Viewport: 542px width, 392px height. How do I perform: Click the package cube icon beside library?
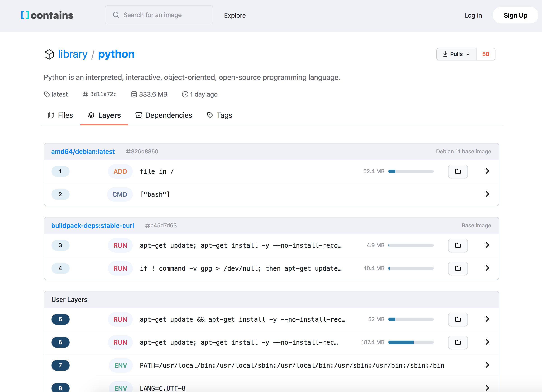pos(49,54)
